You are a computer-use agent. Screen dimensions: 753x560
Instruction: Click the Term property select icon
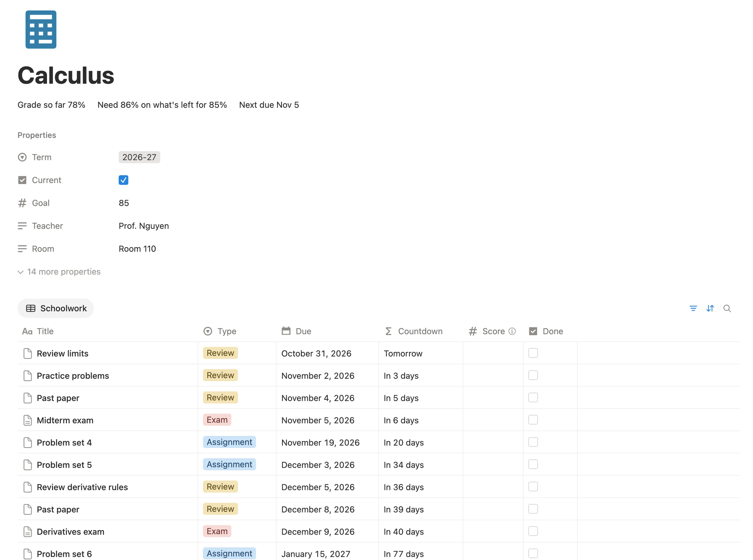point(22,157)
